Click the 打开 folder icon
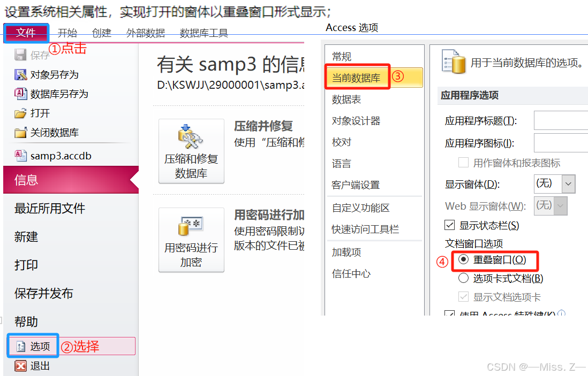The height and width of the screenshot is (376, 588). pyautogui.click(x=20, y=113)
